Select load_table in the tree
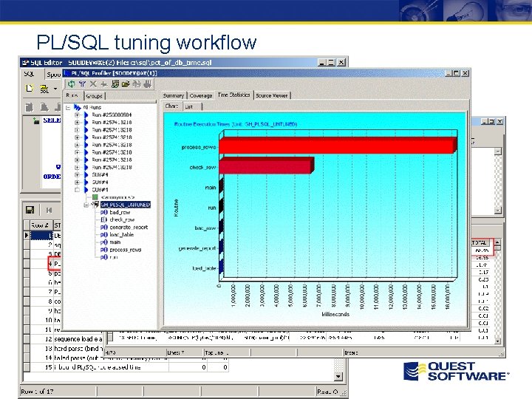The image size is (532, 399). pos(121,235)
